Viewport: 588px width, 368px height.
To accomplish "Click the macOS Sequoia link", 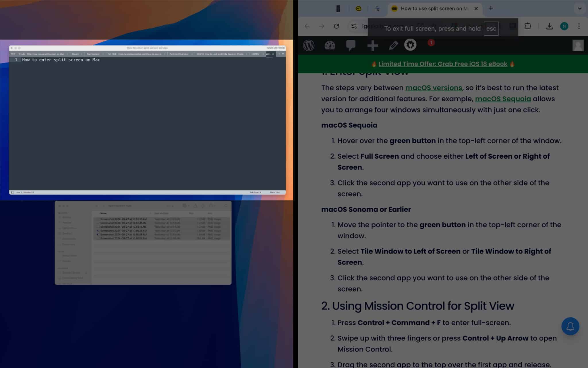I will click(503, 99).
